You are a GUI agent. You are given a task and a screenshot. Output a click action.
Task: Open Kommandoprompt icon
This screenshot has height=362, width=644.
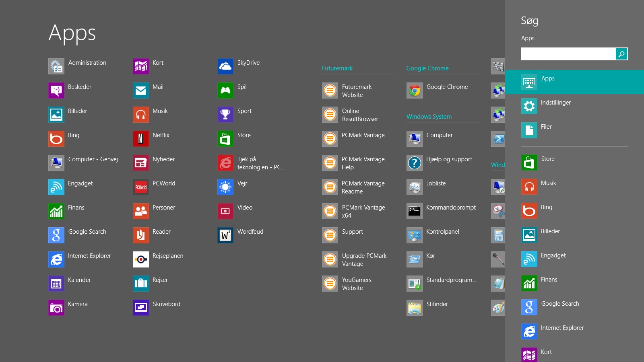coord(414,211)
